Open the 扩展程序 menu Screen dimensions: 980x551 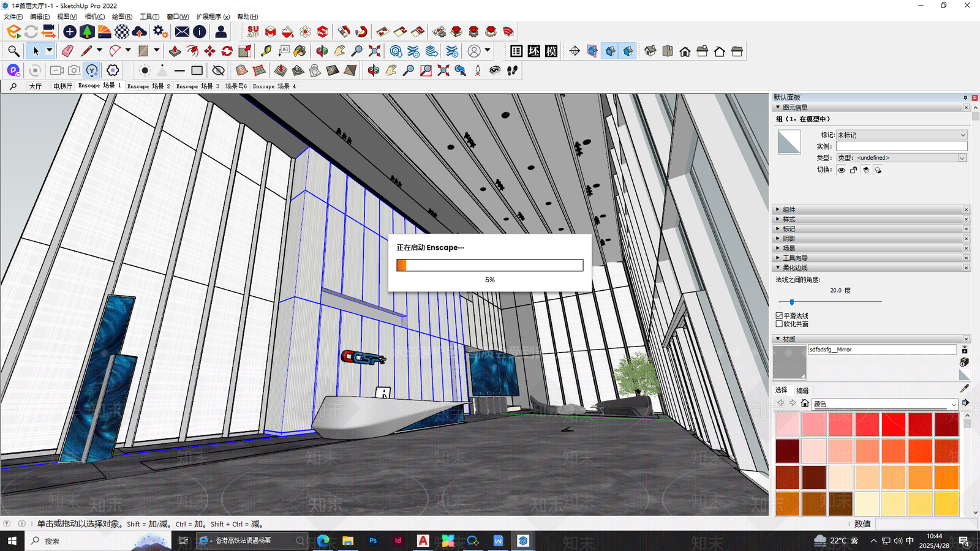[213, 17]
